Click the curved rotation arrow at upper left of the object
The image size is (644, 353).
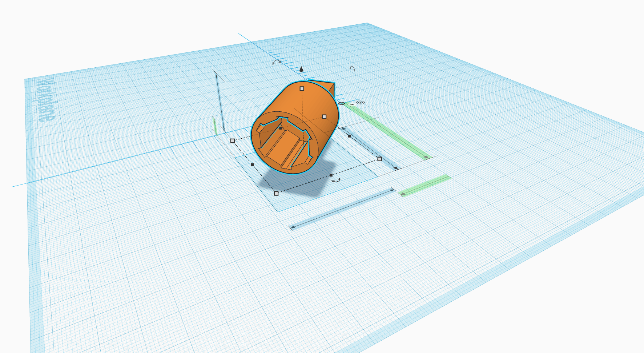click(277, 63)
